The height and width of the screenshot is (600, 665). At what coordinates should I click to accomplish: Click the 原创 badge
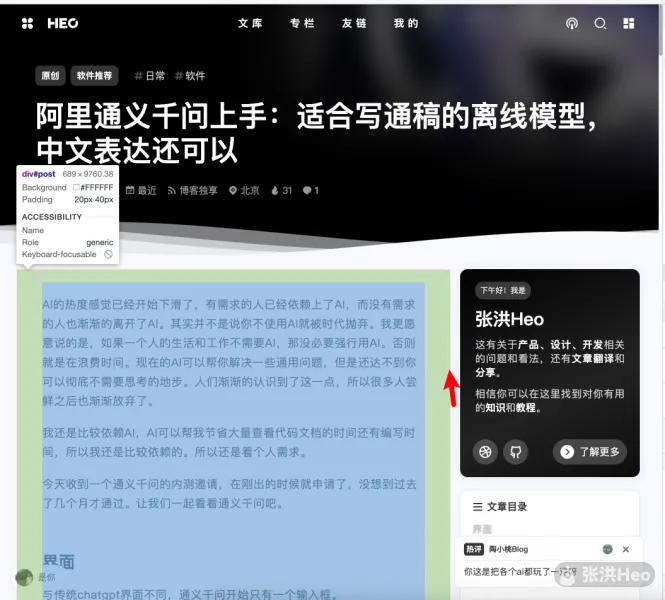click(x=50, y=76)
